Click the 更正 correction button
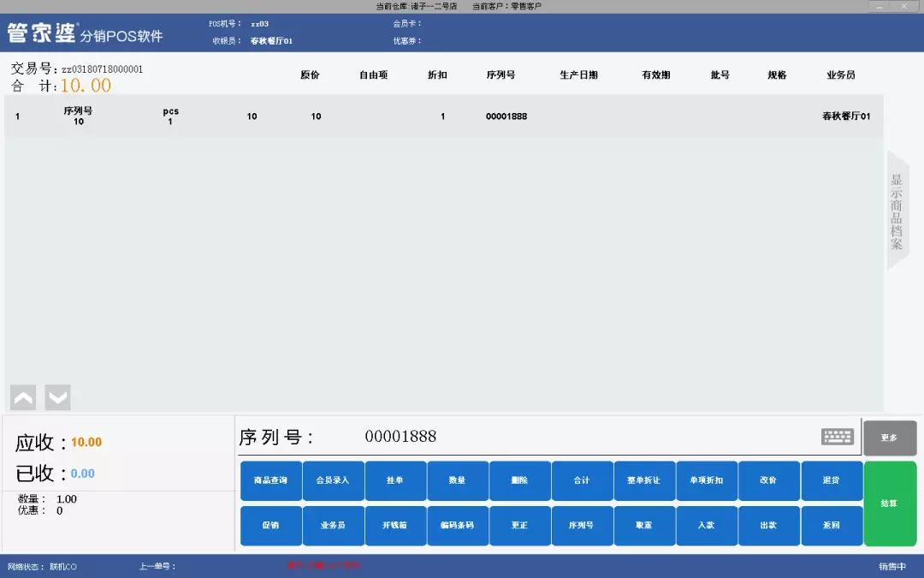 [520, 525]
